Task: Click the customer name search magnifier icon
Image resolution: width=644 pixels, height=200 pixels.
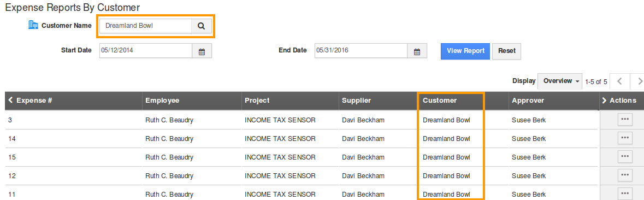Action: pos(201,26)
